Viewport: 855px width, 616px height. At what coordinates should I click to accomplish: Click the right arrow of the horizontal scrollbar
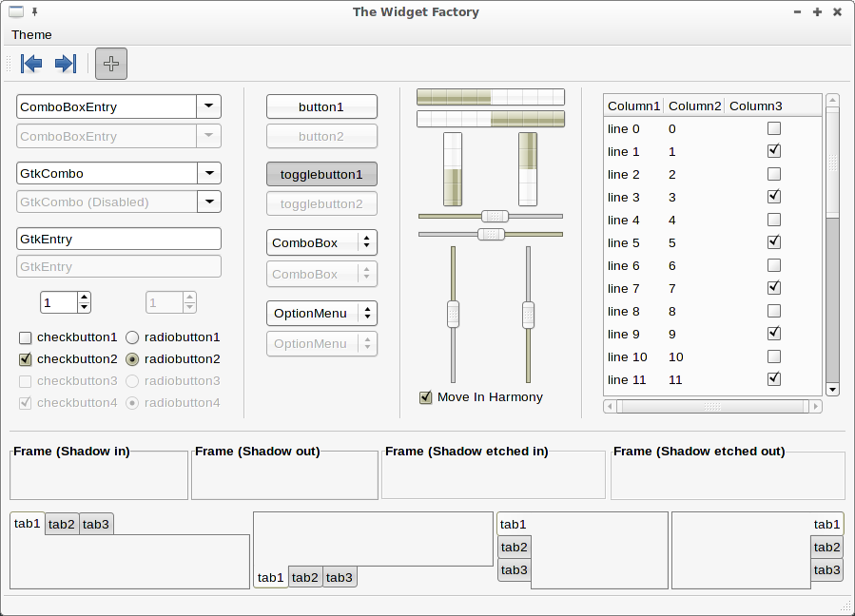(815, 406)
